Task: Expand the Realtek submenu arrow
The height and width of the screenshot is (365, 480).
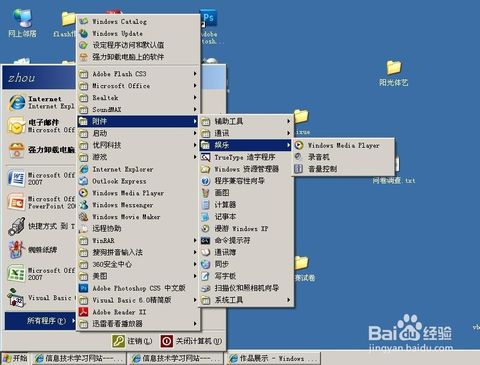Action: pos(195,98)
